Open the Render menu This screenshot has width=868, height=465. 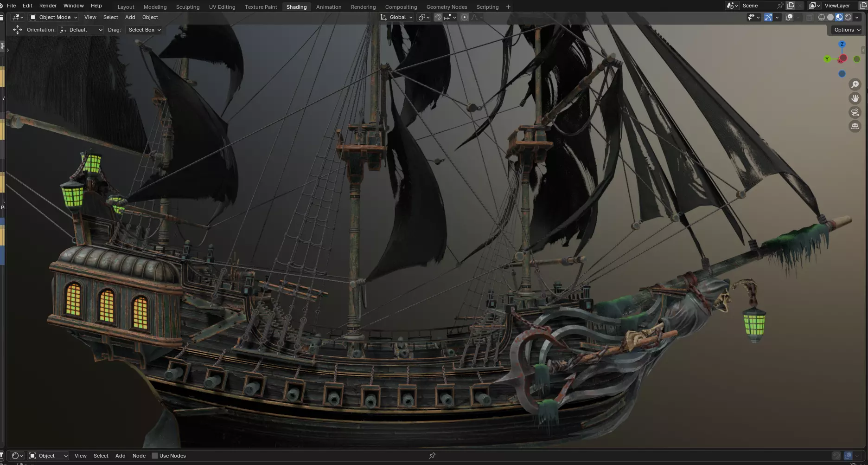tap(48, 6)
